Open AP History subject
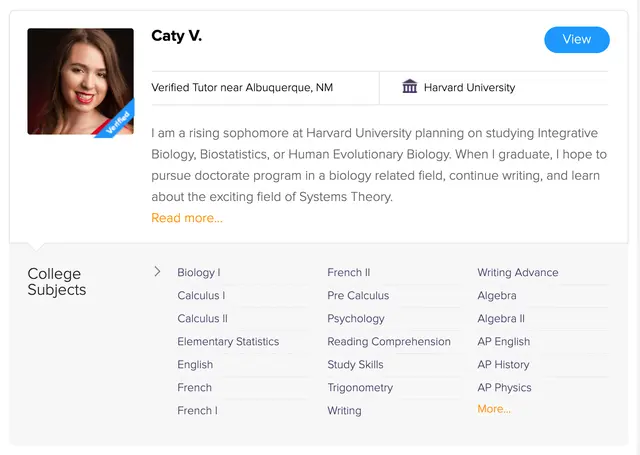 pyautogui.click(x=503, y=365)
